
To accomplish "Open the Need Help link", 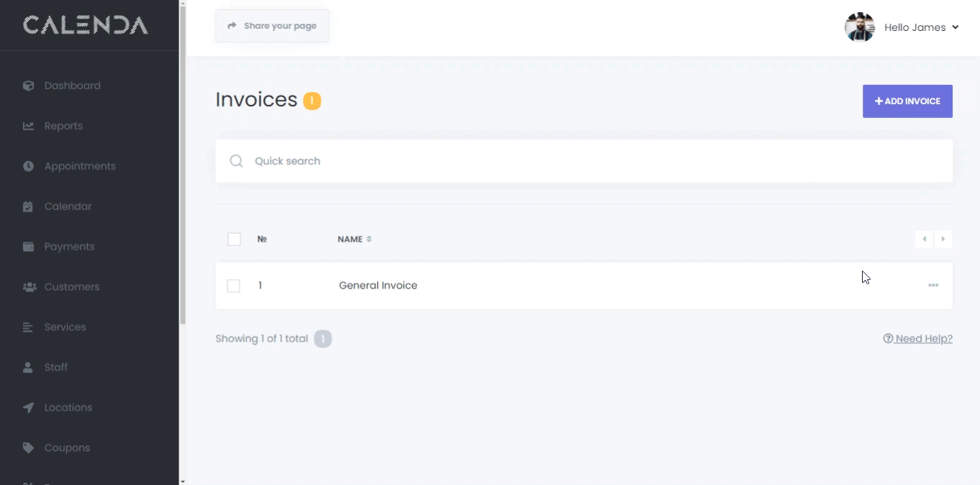I will [917, 338].
